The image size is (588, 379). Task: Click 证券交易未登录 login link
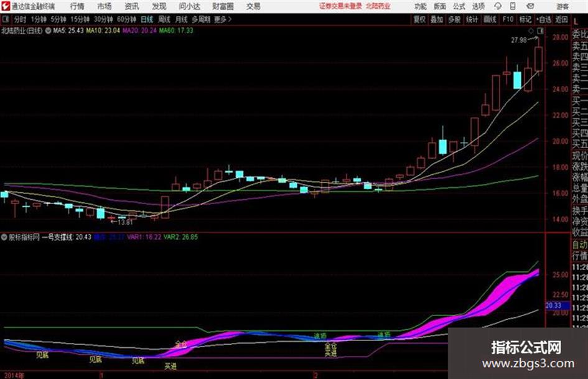tap(340, 6)
